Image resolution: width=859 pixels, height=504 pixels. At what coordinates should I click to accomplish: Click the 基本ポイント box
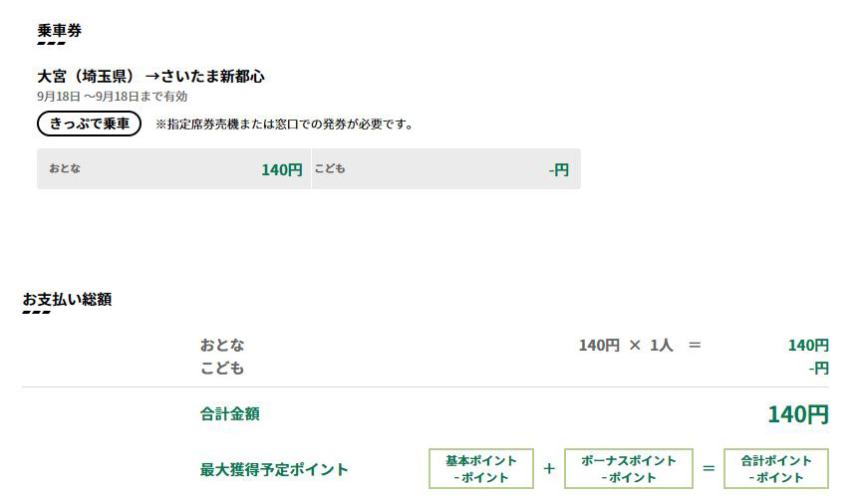click(481, 469)
